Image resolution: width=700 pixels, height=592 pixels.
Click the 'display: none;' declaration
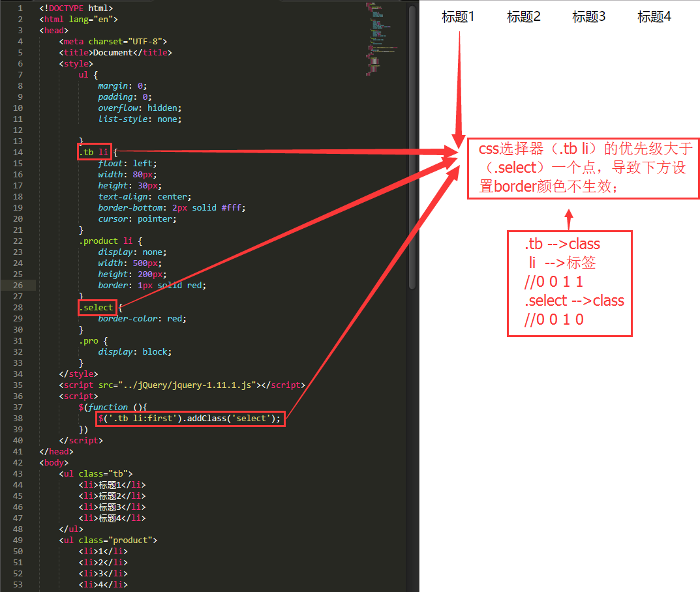click(x=132, y=252)
